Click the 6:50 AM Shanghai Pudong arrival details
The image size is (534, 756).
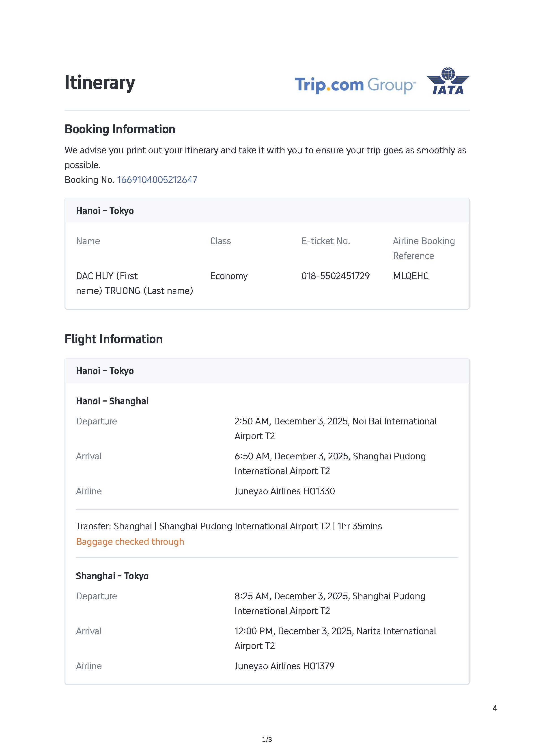(330, 463)
